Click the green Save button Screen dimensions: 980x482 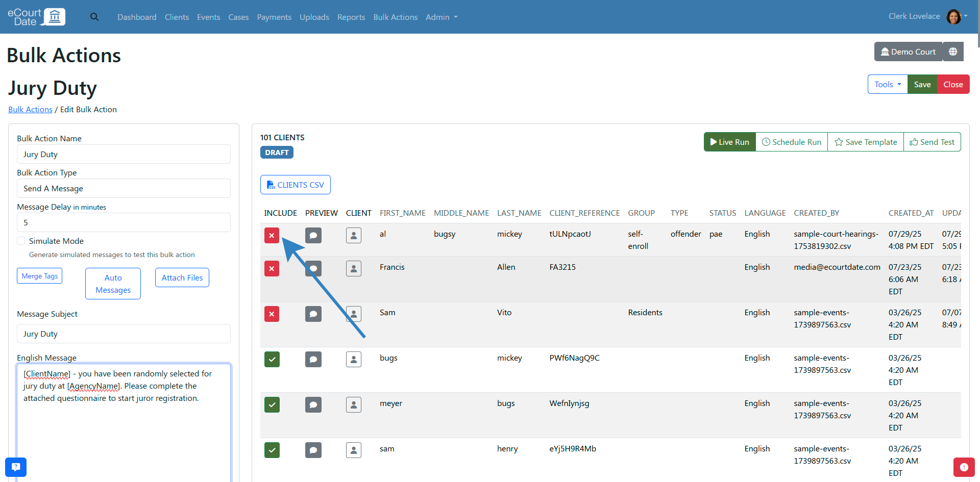tap(922, 84)
